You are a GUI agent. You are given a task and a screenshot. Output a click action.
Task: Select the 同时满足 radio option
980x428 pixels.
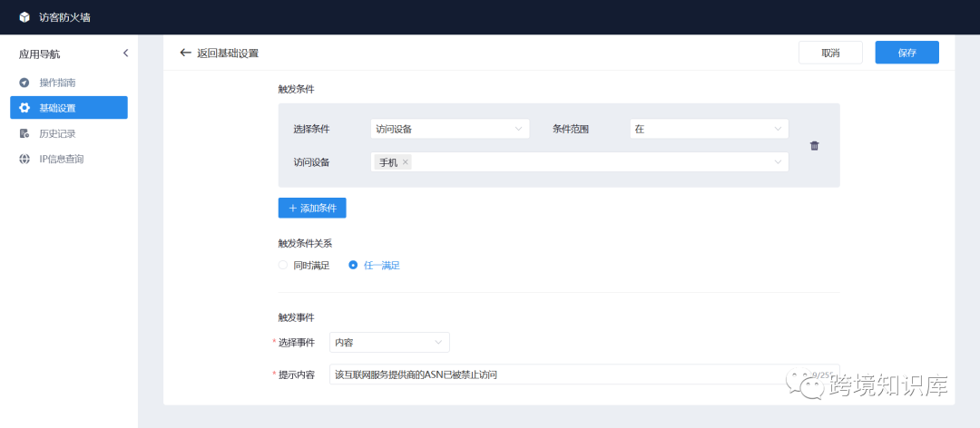click(283, 266)
